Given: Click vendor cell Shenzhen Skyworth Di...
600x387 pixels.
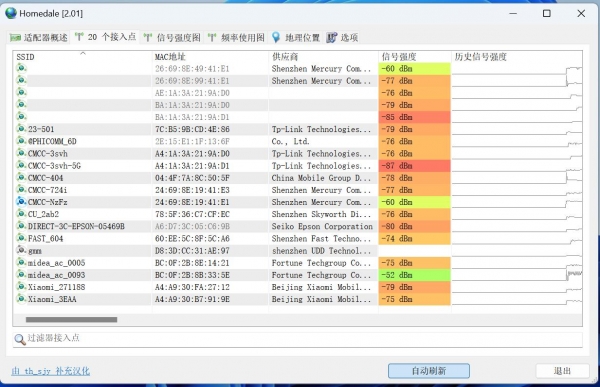Looking at the screenshot, I should point(321,214).
